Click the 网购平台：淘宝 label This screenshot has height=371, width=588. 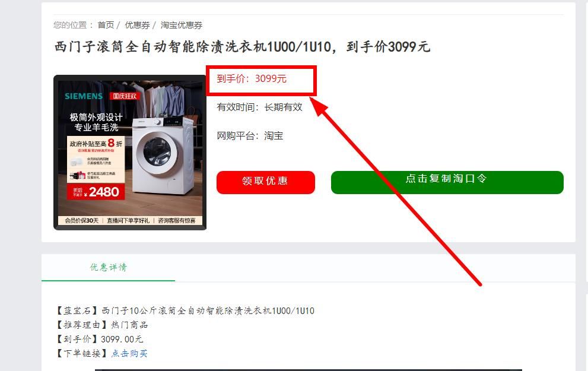pyautogui.click(x=250, y=136)
